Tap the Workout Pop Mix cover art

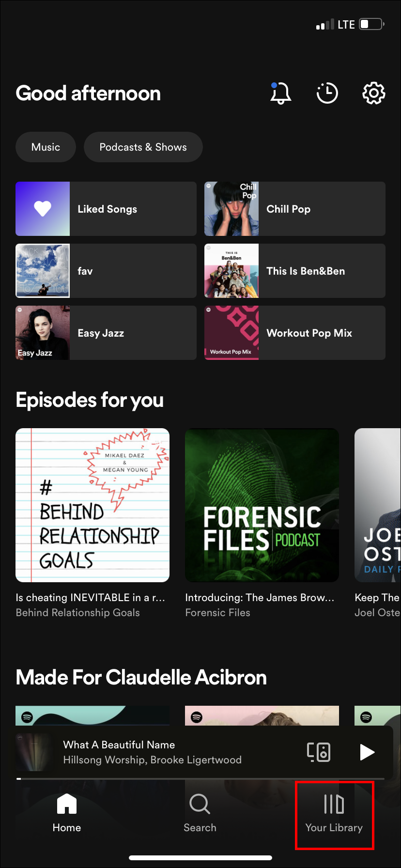pos(231,333)
